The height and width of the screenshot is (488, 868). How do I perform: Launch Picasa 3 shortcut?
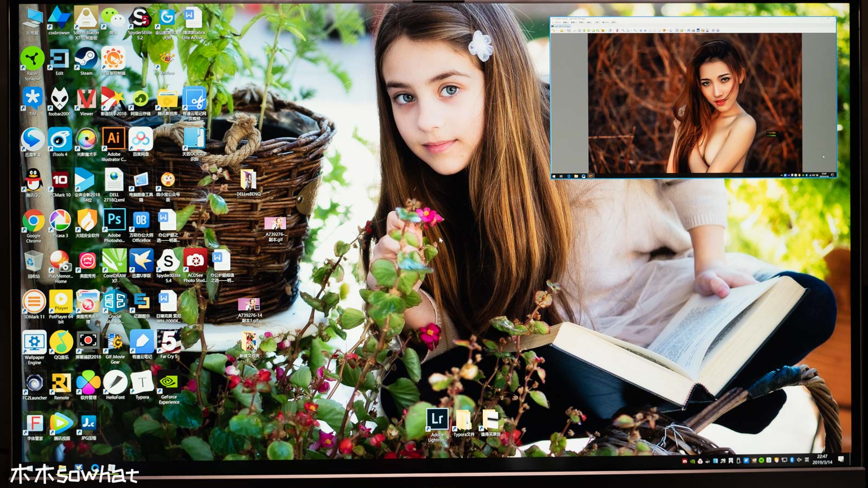pyautogui.click(x=60, y=224)
